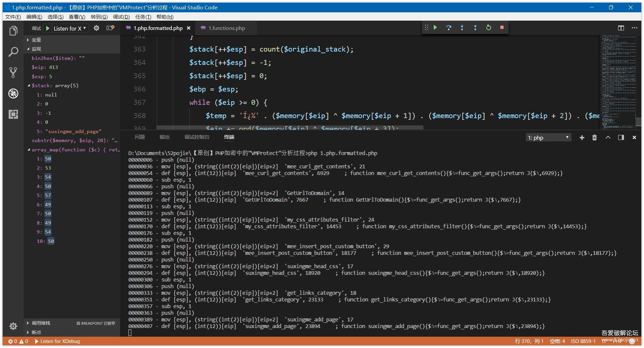
Task: Close the bottom panel
Action: click(634, 137)
